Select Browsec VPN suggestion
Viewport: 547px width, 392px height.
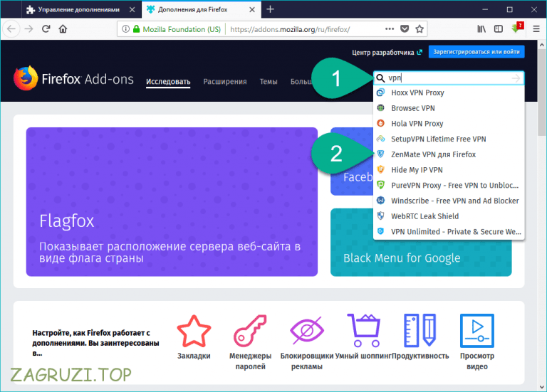click(449, 108)
